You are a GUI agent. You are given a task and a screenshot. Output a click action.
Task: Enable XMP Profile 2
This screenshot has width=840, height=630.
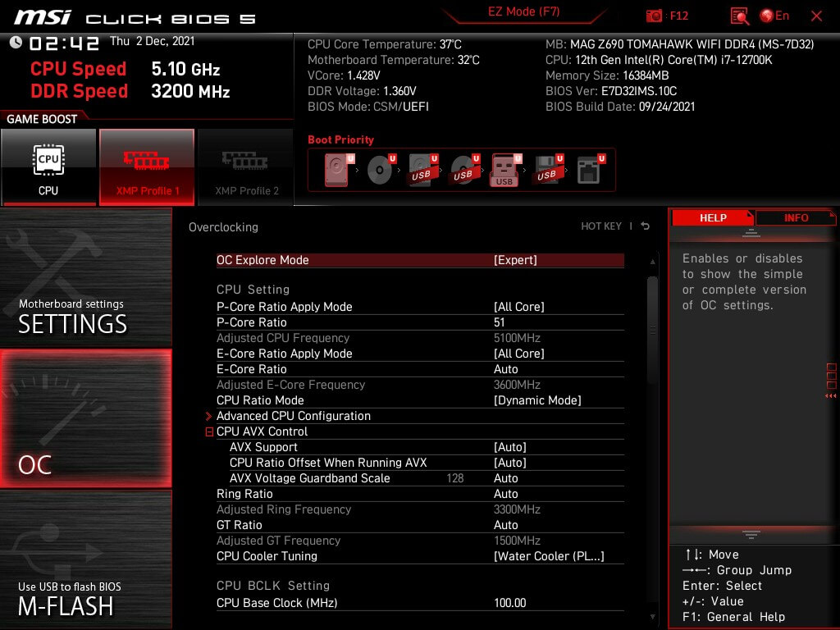click(246, 167)
